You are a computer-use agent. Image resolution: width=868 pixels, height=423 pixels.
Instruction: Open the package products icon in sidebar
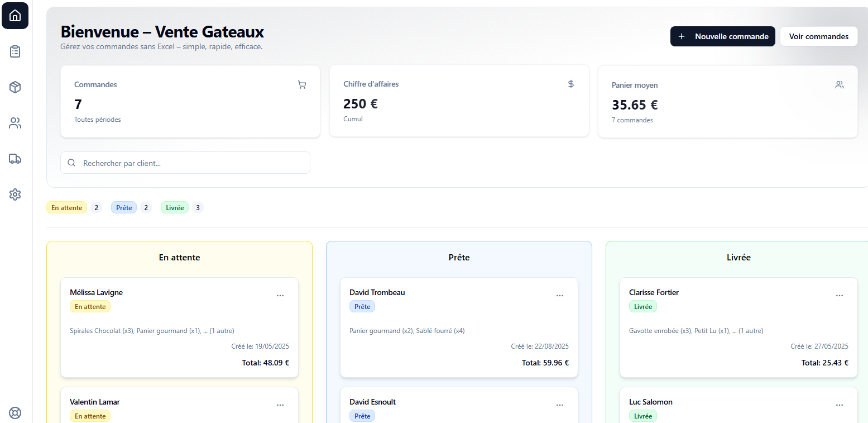pos(15,87)
